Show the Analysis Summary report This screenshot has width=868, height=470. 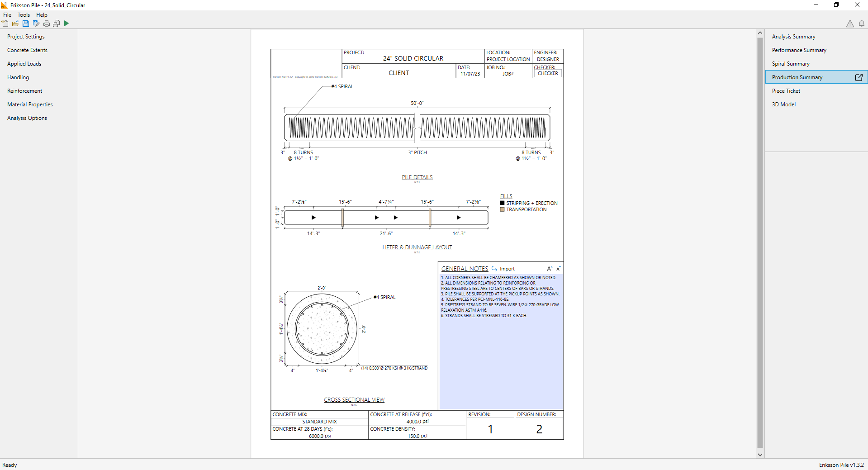point(794,37)
